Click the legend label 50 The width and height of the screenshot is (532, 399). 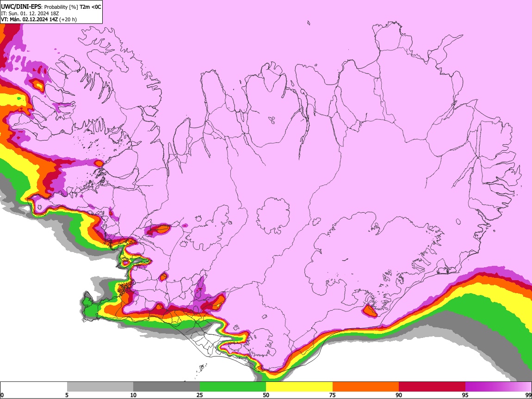266,395
